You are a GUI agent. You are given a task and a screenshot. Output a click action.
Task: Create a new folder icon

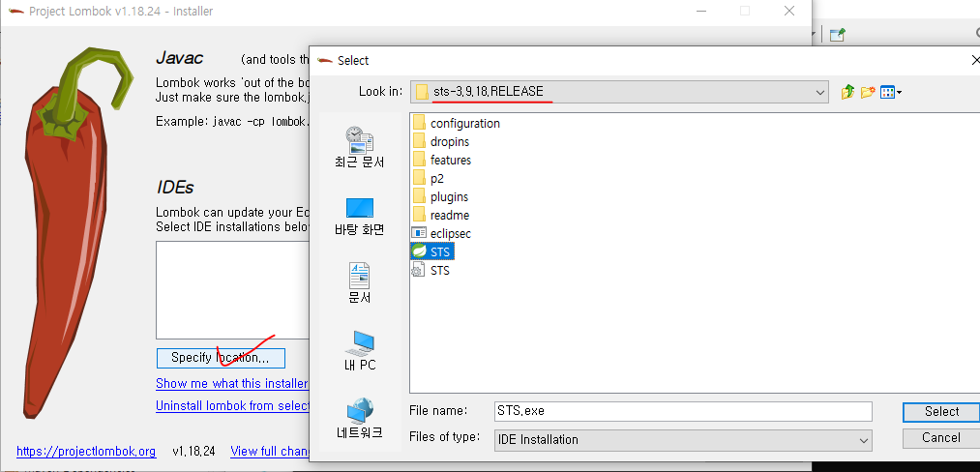[x=868, y=93]
